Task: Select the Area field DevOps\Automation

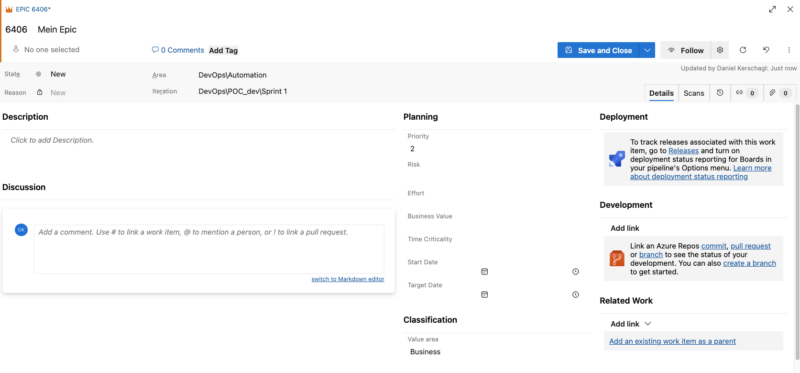Action: pos(233,75)
